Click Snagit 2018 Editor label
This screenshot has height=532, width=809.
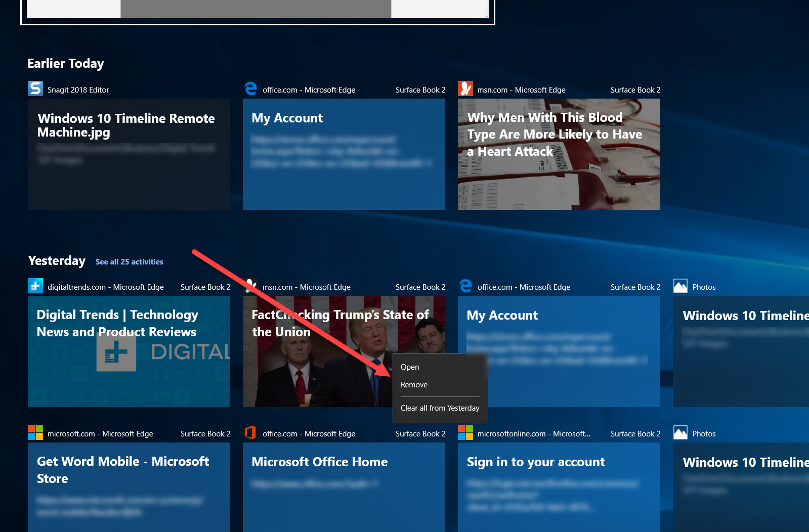(x=78, y=90)
